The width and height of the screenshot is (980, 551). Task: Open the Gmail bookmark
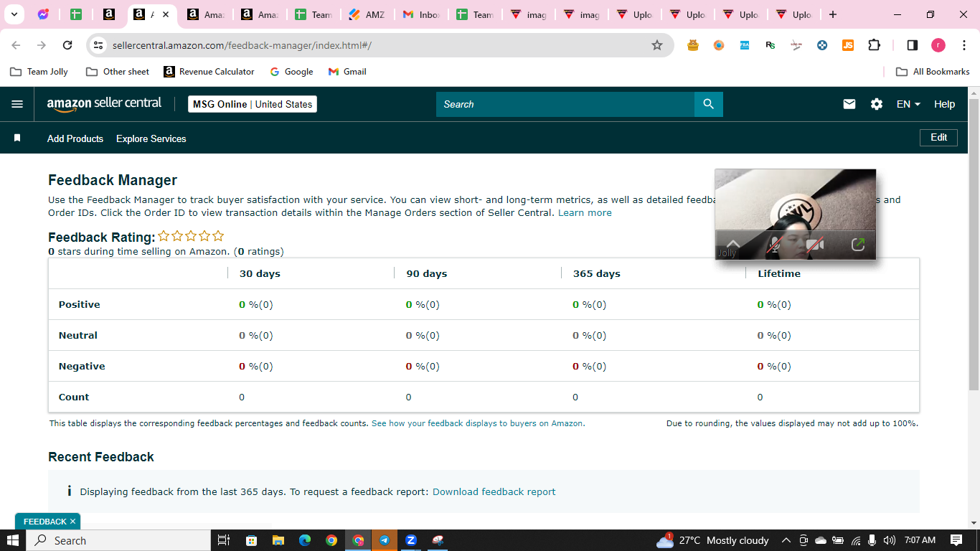click(347, 72)
